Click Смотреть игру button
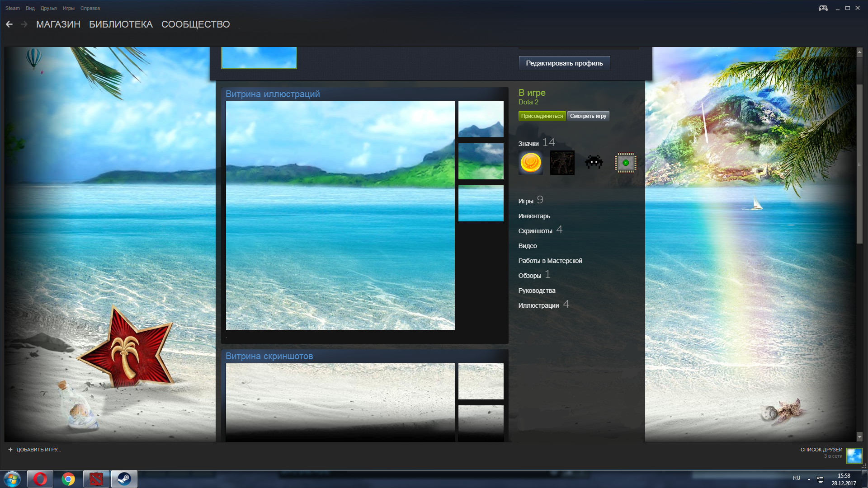868x488 pixels. coord(588,116)
